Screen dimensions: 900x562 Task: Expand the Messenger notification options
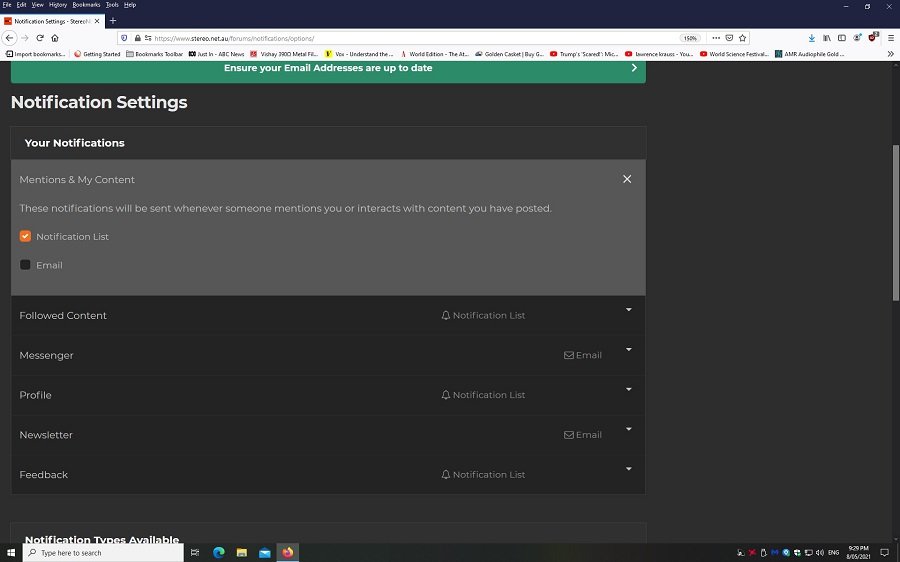tap(628, 350)
